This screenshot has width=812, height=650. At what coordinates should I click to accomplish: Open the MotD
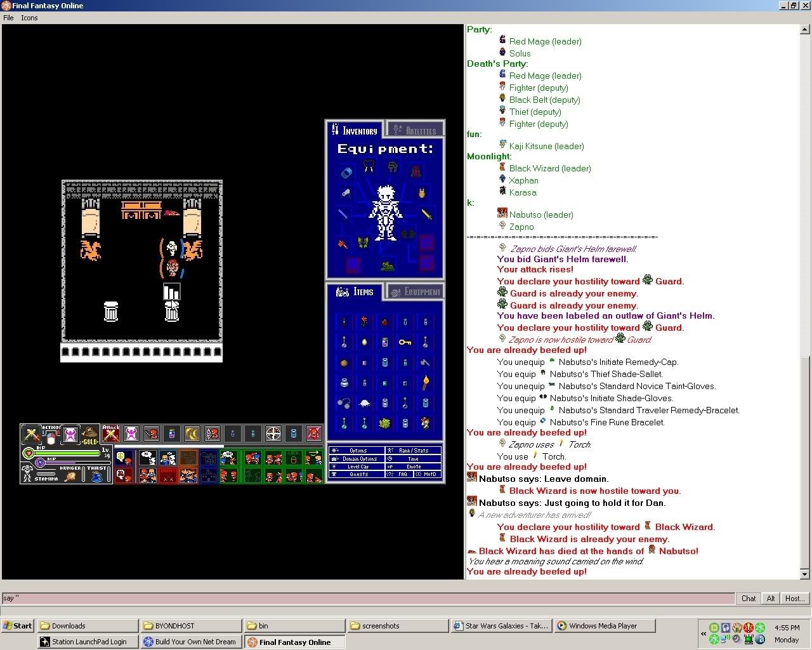pyautogui.click(x=428, y=474)
